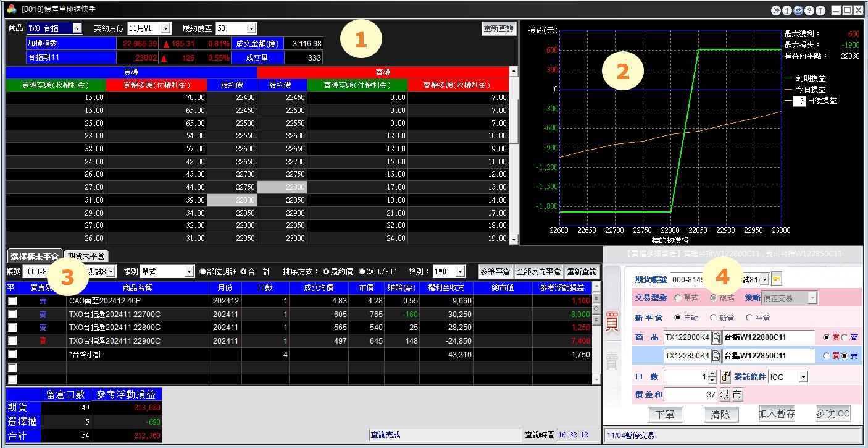The height and width of the screenshot is (448, 868).
Task: Select 新倉 radio option
Action: tap(714, 318)
